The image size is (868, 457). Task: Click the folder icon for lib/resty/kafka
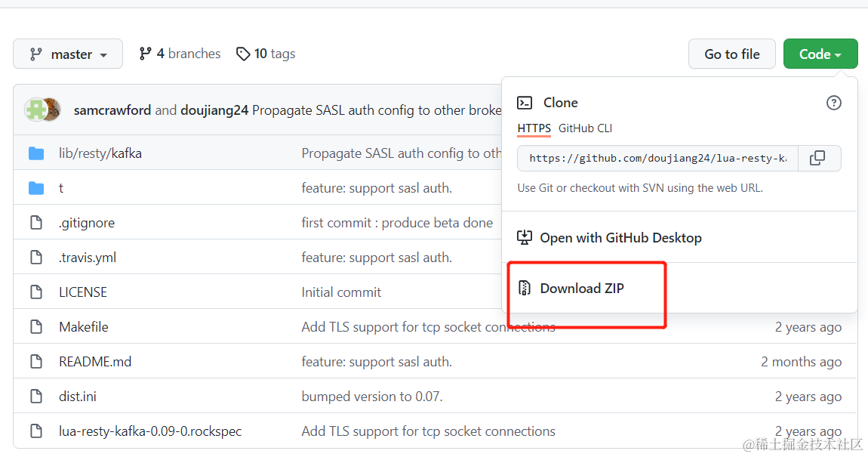point(36,153)
